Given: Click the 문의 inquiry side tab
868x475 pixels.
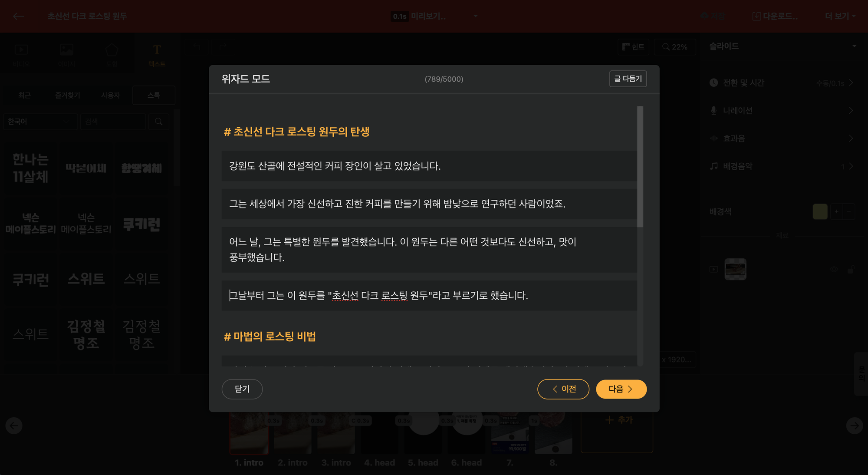Looking at the screenshot, I should point(861,373).
